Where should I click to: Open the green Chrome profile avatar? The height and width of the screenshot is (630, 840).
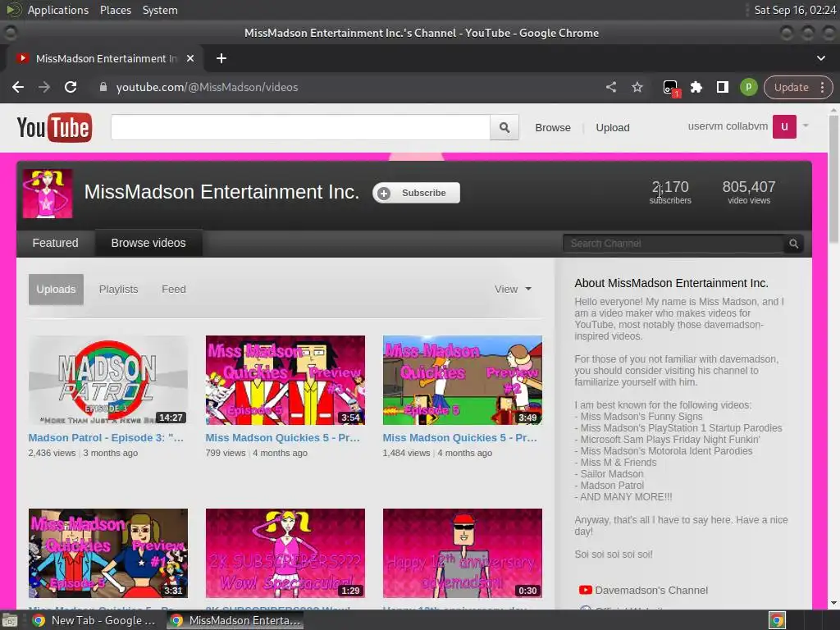pyautogui.click(x=748, y=87)
